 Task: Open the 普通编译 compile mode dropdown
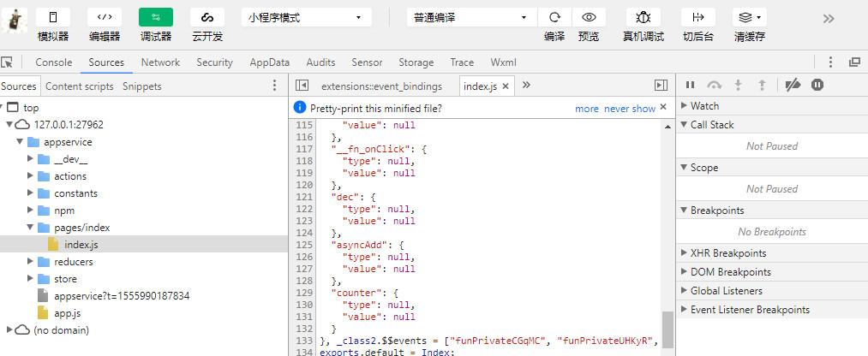470,17
